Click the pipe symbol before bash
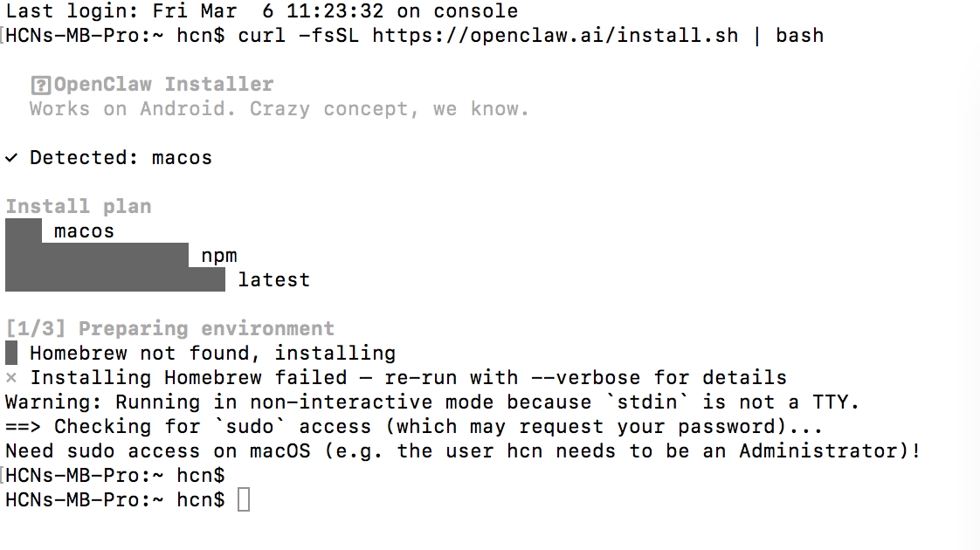 [756, 36]
